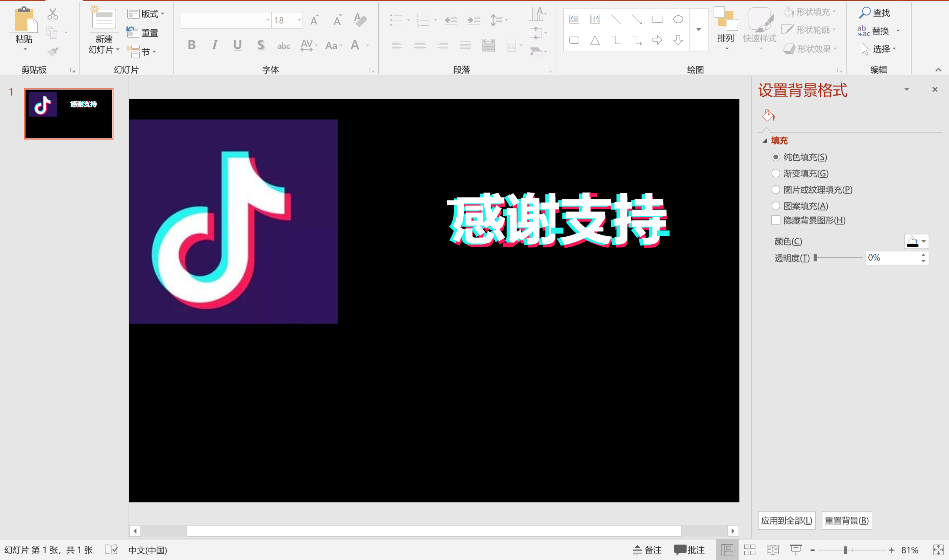Select Solid fill 纯色填充 radio button
The height and width of the screenshot is (560, 949).
click(x=775, y=157)
